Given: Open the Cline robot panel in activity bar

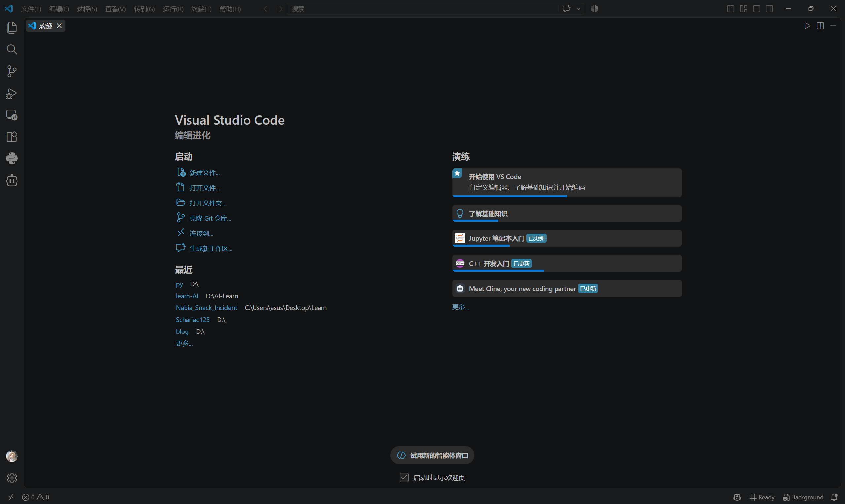Looking at the screenshot, I should click(12, 180).
